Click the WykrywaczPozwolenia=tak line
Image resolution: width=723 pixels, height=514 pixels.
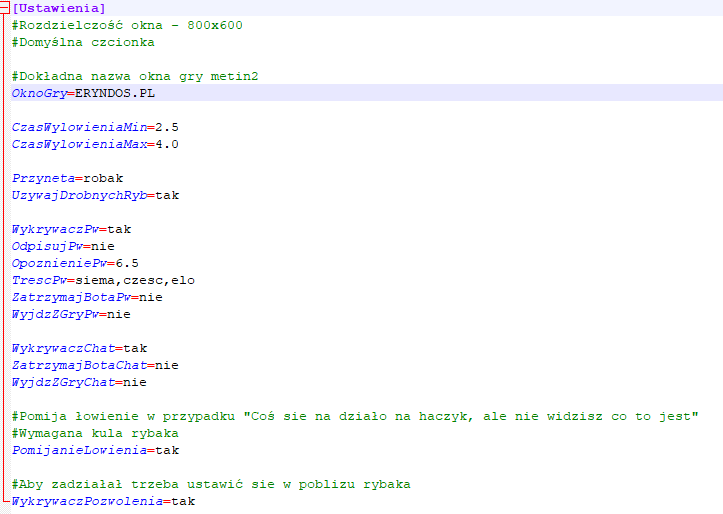click(103, 501)
